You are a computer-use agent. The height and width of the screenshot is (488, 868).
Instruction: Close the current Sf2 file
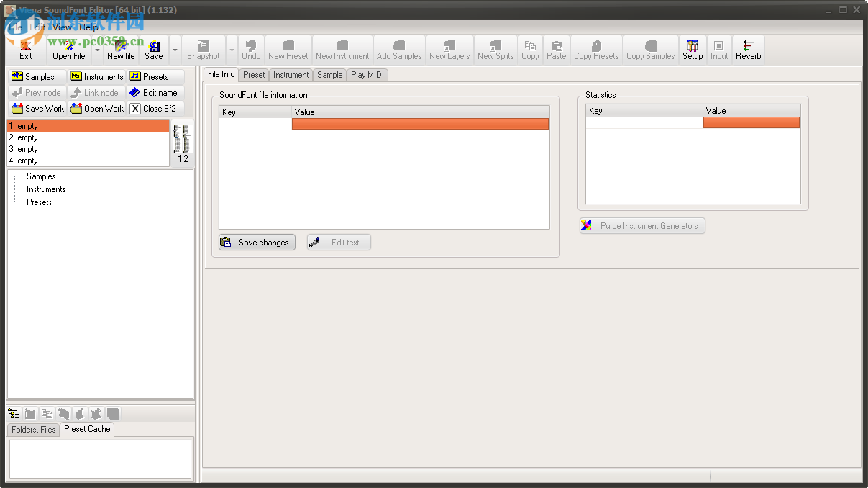tap(155, 108)
